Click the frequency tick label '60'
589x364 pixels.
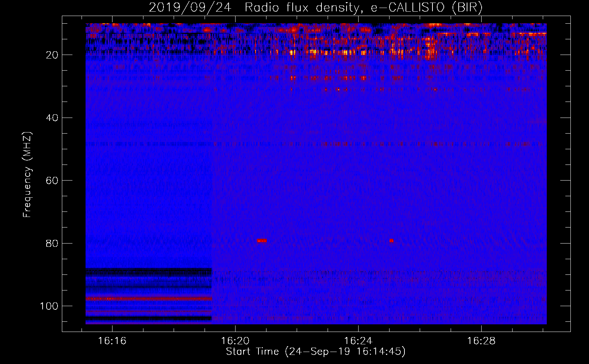click(x=52, y=181)
